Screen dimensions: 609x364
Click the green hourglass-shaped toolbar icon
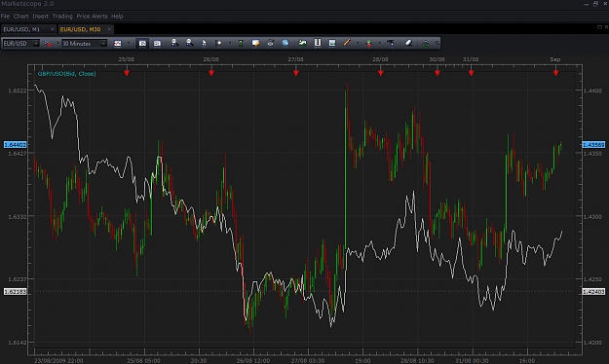tap(241, 44)
